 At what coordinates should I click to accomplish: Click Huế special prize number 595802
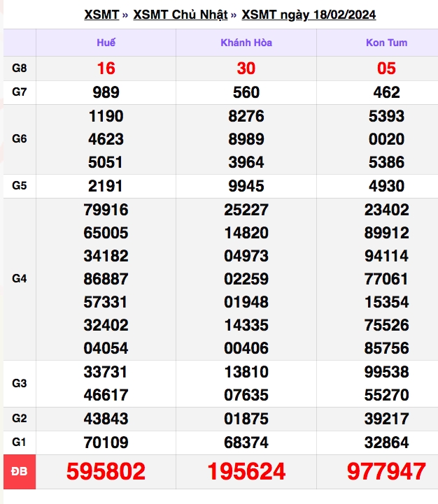pos(106,471)
